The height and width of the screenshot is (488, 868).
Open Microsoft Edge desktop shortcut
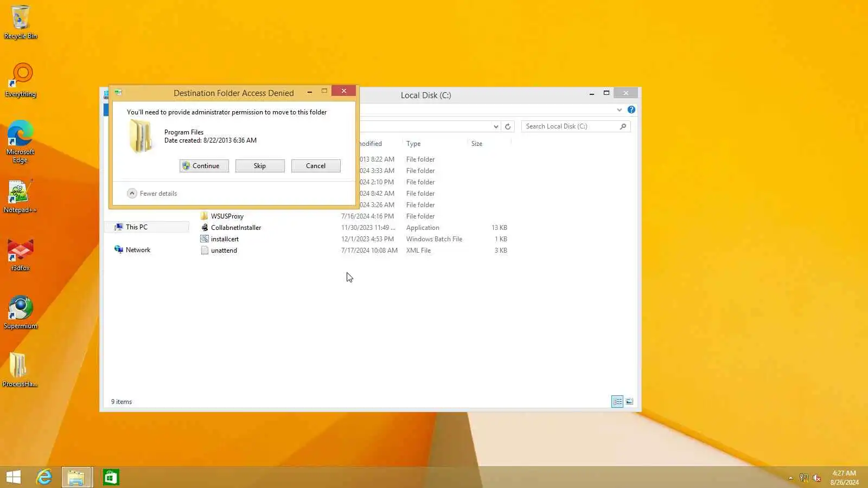[21, 142]
